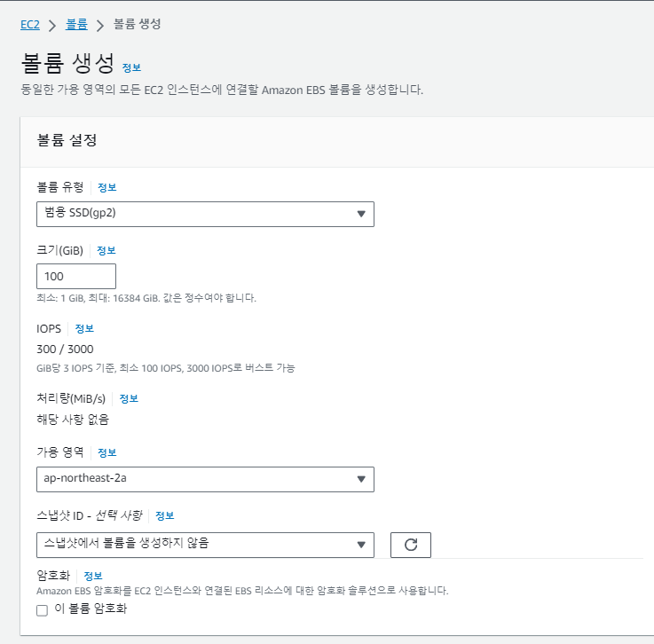Open the 볼륨 유형 dropdown showing 범용 SSD(gp2)
Screen dimensions: 654x644
tap(205, 214)
